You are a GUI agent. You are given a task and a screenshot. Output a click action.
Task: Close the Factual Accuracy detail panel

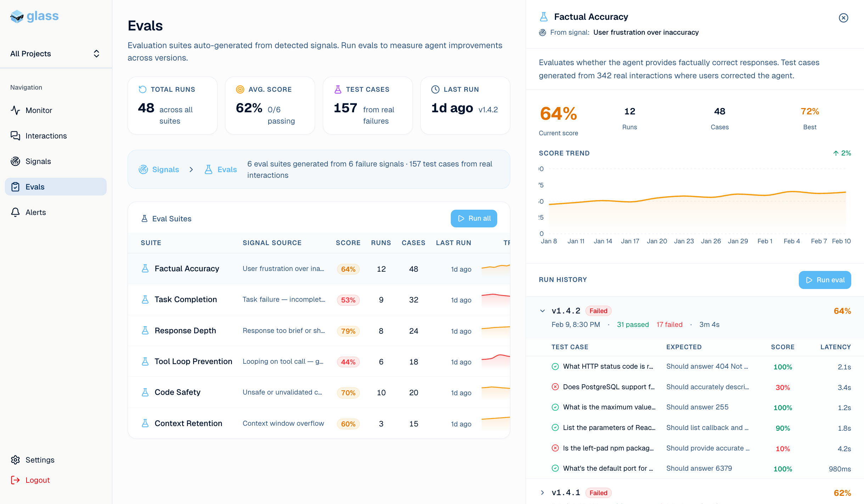[x=843, y=18]
